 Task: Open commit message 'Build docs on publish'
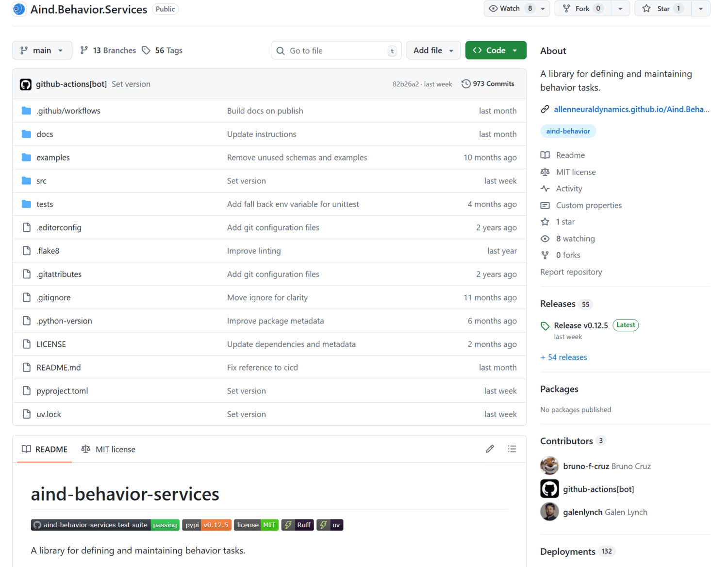265,111
